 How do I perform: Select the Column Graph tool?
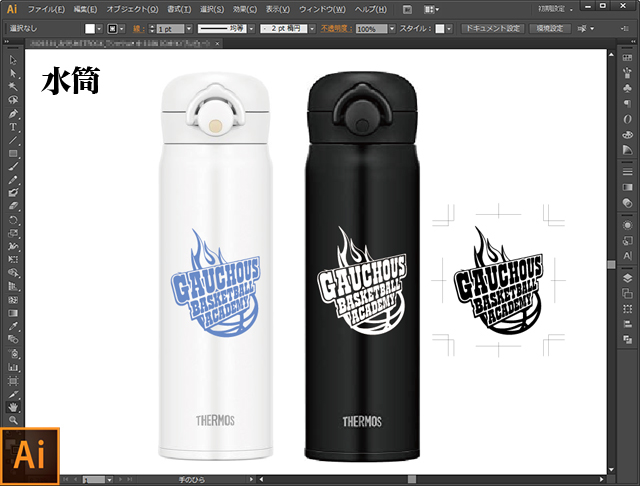tap(13, 367)
